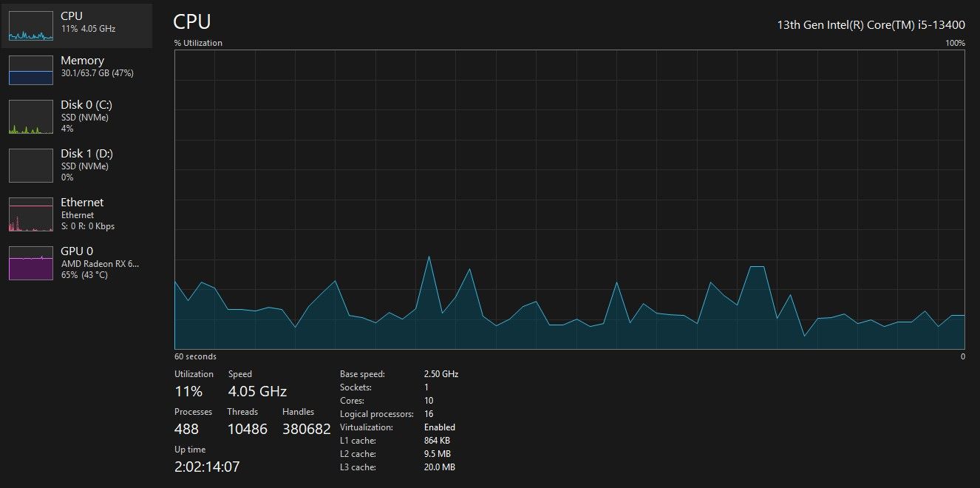Select the Disk 1 (D:) graph icon

point(31,166)
